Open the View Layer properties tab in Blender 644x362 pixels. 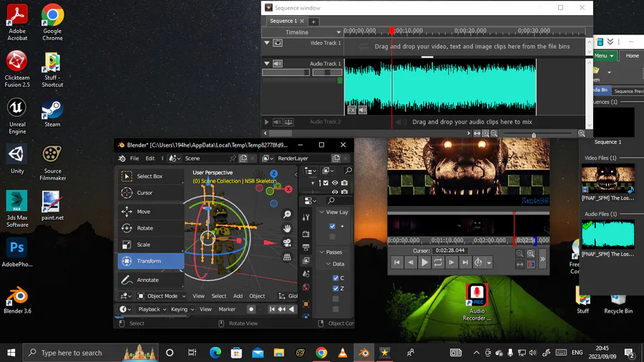pyautogui.click(x=306, y=260)
